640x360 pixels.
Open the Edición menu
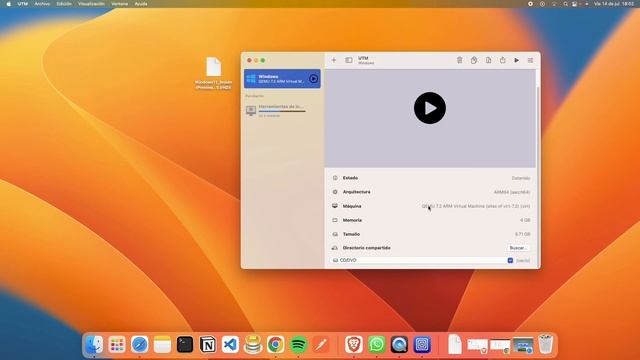click(x=64, y=4)
